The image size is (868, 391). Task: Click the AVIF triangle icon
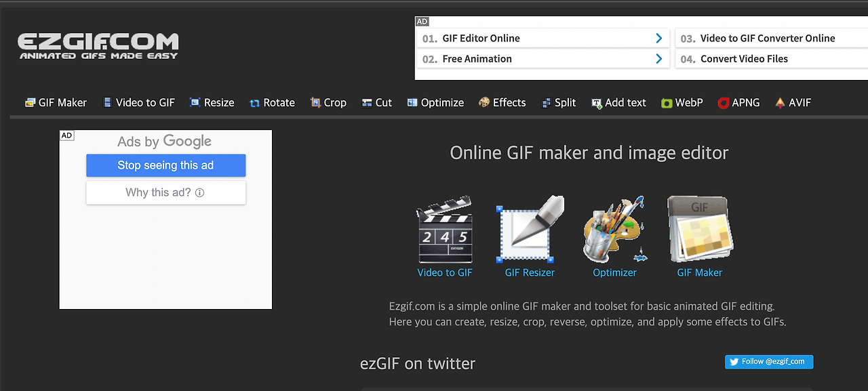click(780, 103)
